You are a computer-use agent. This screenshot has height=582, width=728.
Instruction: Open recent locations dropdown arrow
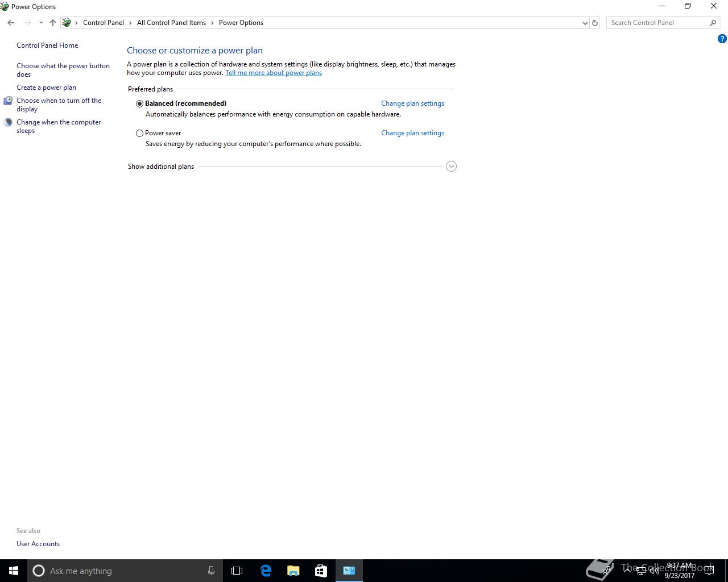point(41,23)
